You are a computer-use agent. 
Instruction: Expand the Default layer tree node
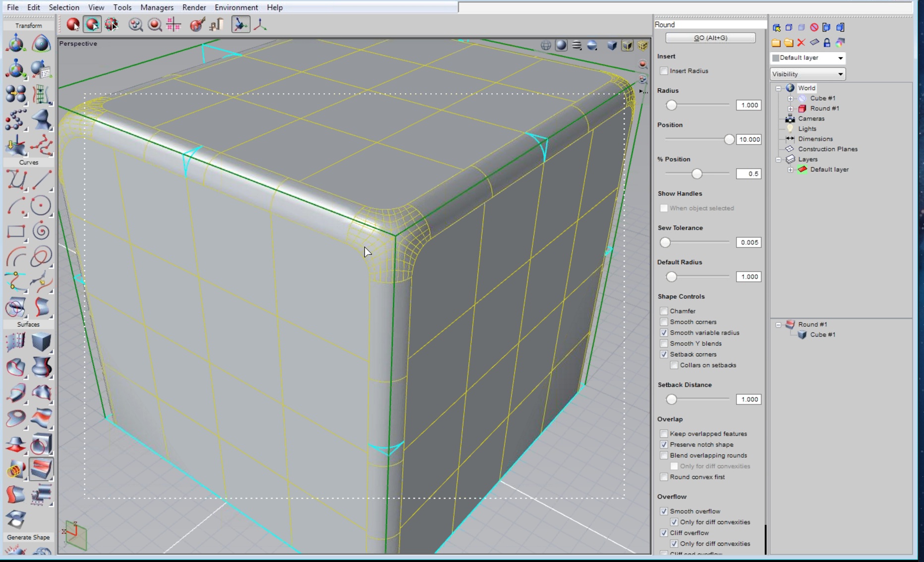pyautogui.click(x=790, y=169)
